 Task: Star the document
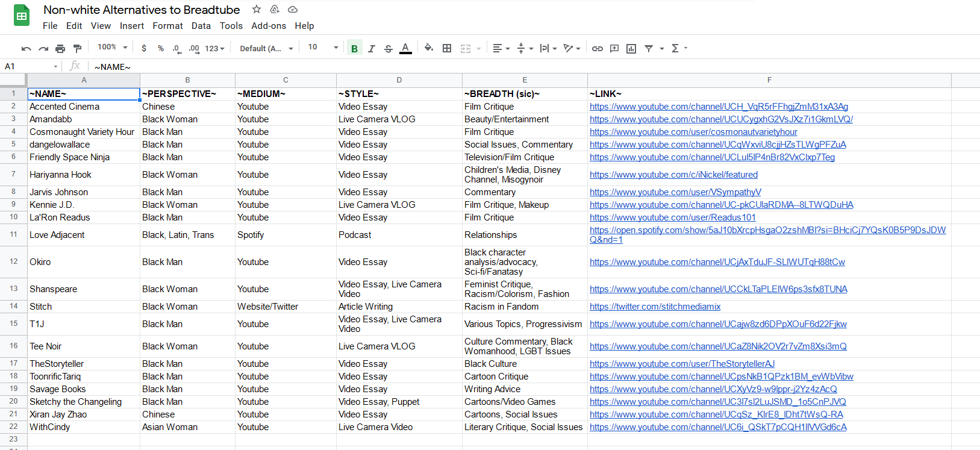(257, 9)
